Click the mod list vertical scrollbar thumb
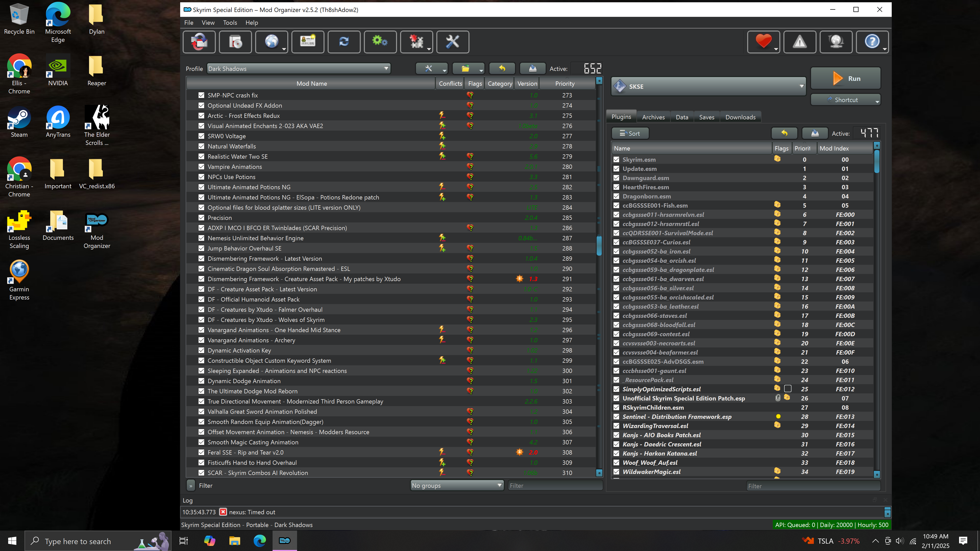Screen dimensions: 980x551 pyautogui.click(x=599, y=246)
